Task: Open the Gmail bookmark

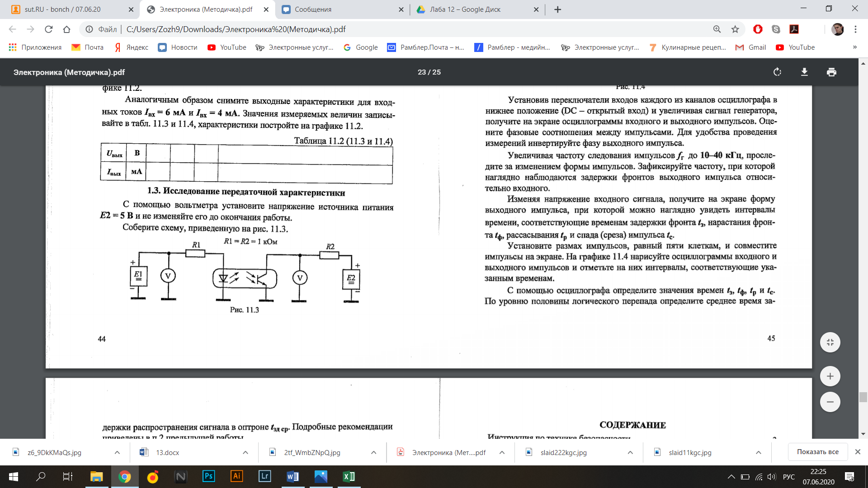Action: pos(751,47)
